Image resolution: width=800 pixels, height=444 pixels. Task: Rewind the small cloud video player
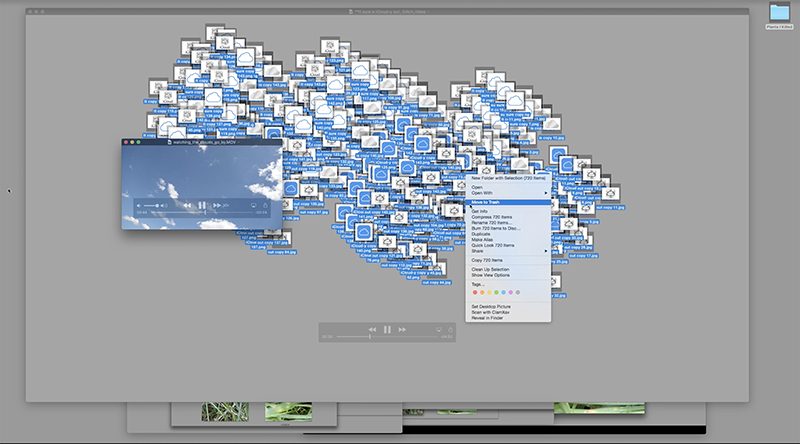(x=186, y=204)
